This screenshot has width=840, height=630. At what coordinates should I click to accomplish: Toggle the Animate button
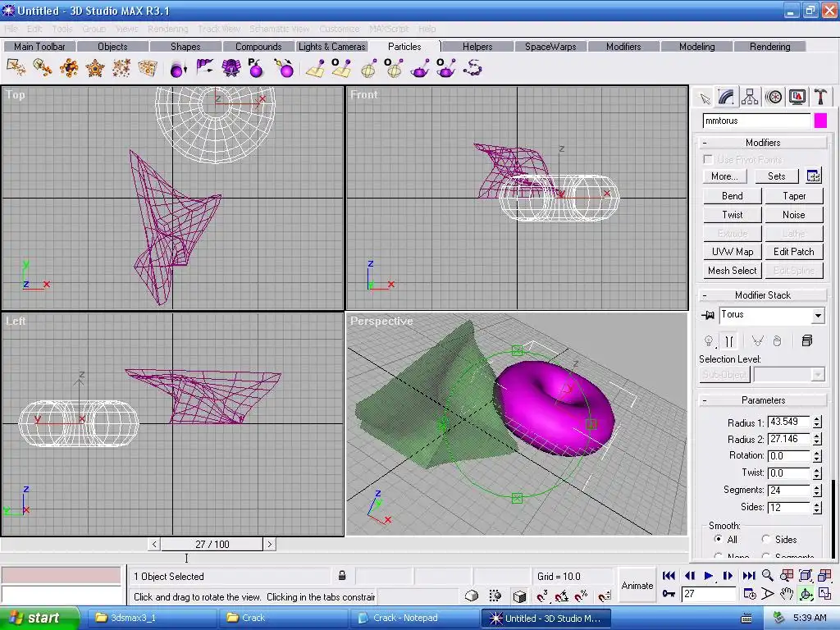pyautogui.click(x=637, y=586)
